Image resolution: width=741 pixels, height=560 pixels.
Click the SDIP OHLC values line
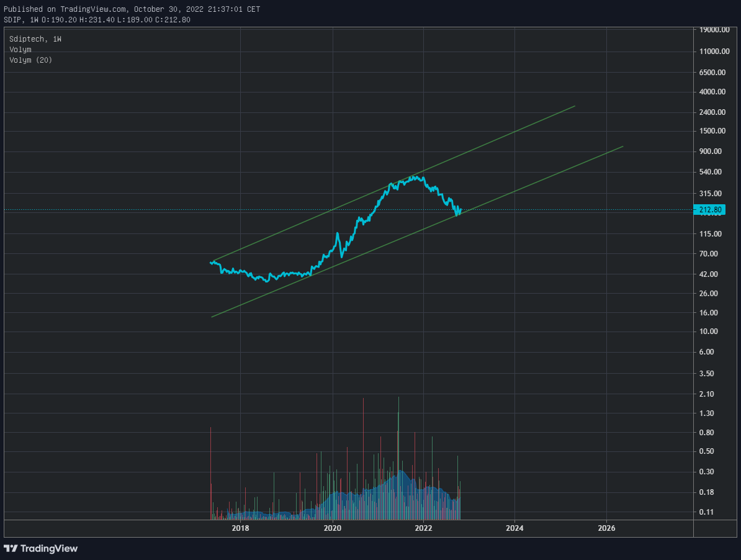click(97, 20)
